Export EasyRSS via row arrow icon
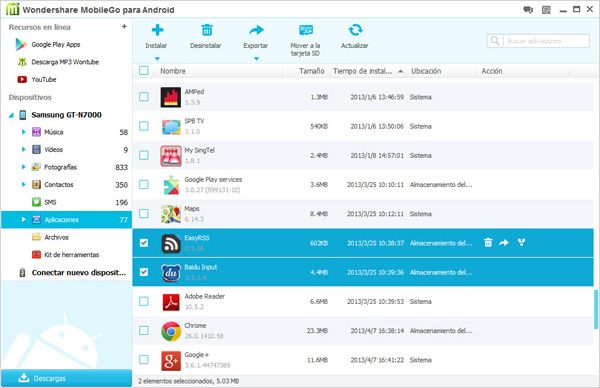 504,243
